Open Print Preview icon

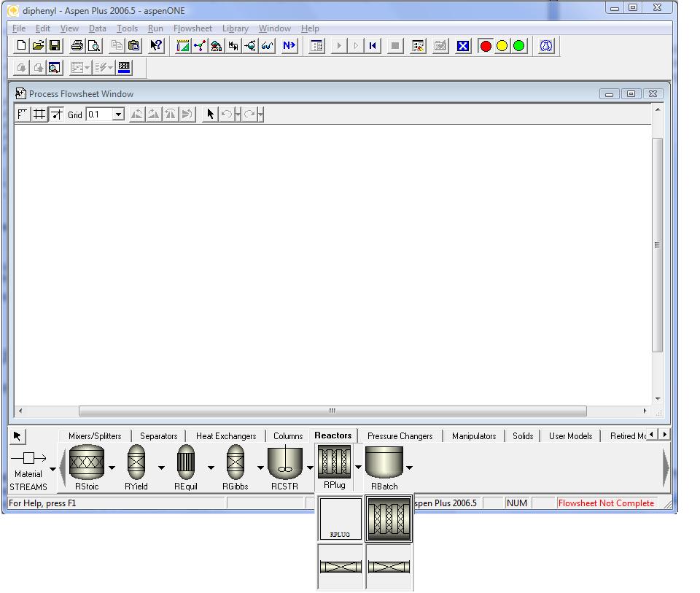tap(94, 45)
